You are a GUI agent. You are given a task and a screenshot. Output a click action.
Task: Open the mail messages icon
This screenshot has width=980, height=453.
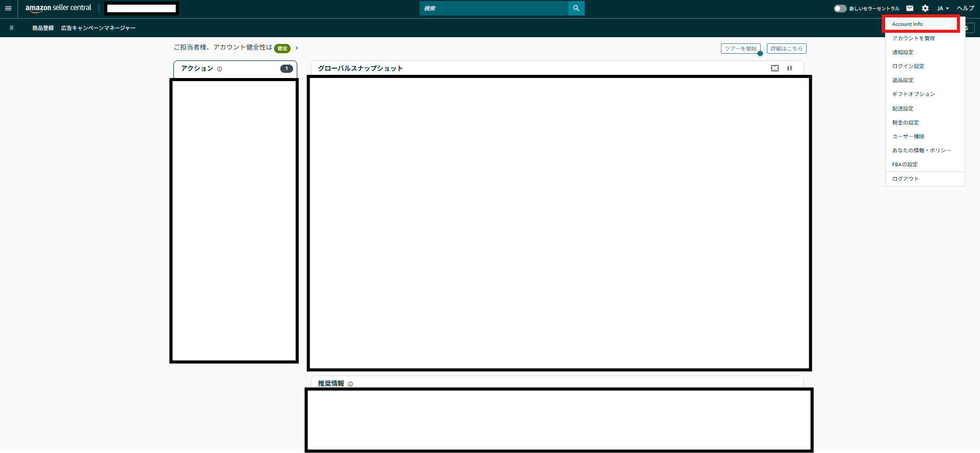click(x=910, y=8)
